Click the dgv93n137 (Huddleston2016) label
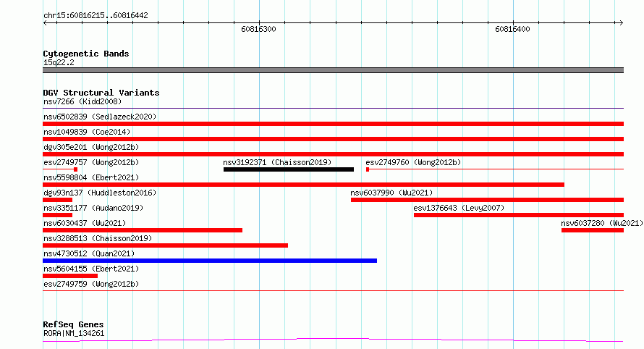The height and width of the screenshot is (349, 644). (100, 193)
